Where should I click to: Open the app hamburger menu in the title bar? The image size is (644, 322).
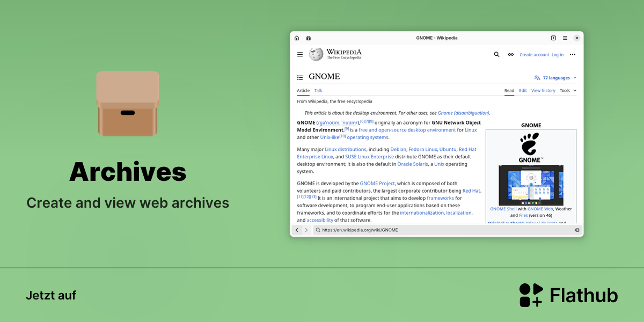click(x=565, y=38)
